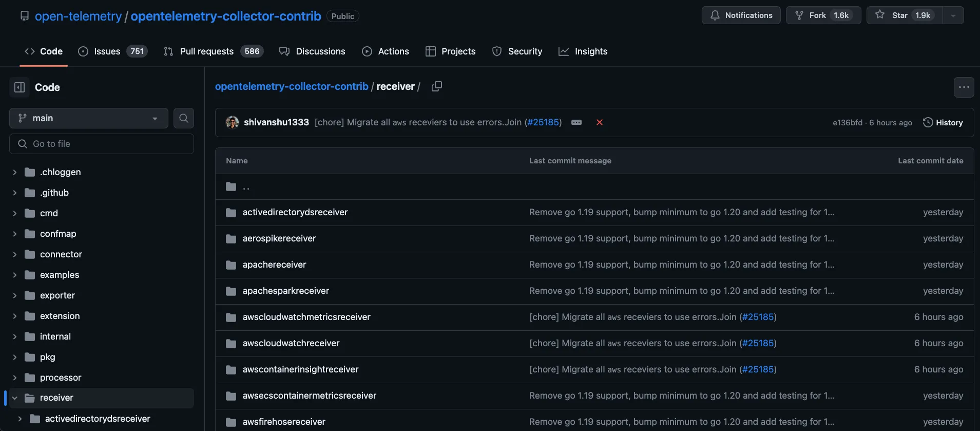This screenshot has width=980, height=431.
Task: Click shivanshu1333's avatar image
Action: coord(232,122)
